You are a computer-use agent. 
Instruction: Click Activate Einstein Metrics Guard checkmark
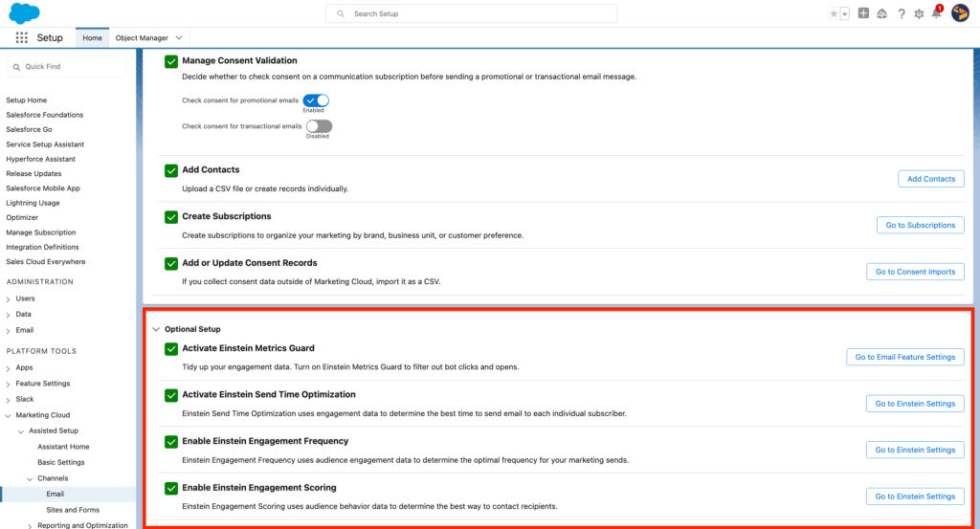coord(171,349)
